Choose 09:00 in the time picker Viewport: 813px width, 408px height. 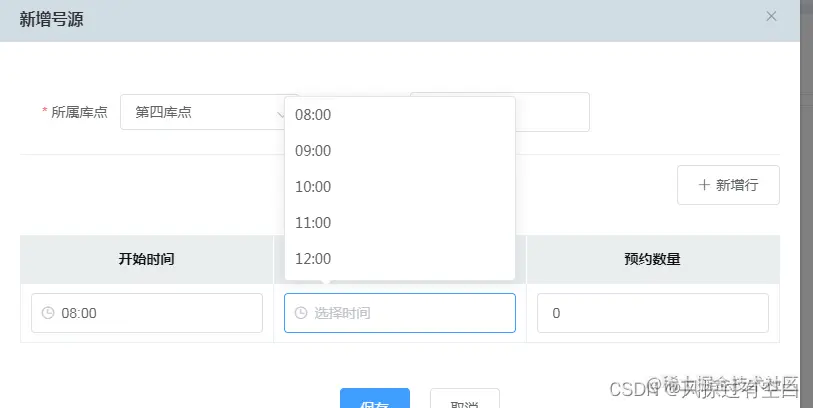pos(313,151)
